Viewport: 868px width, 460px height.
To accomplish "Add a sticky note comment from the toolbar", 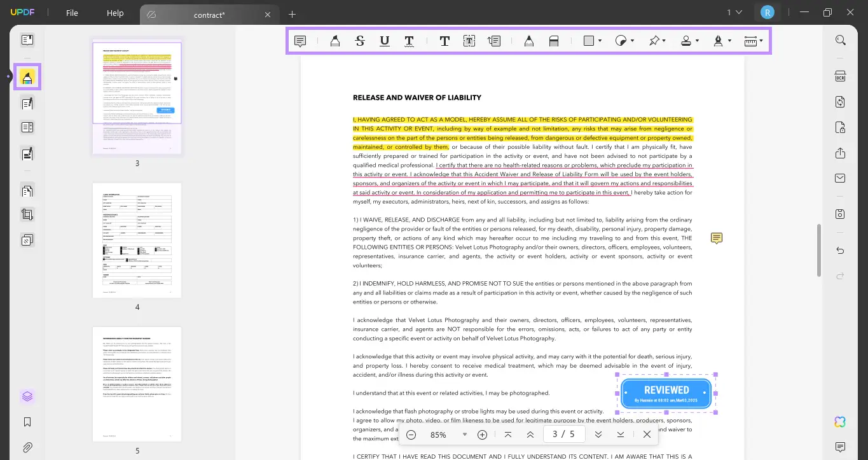I will click(300, 41).
